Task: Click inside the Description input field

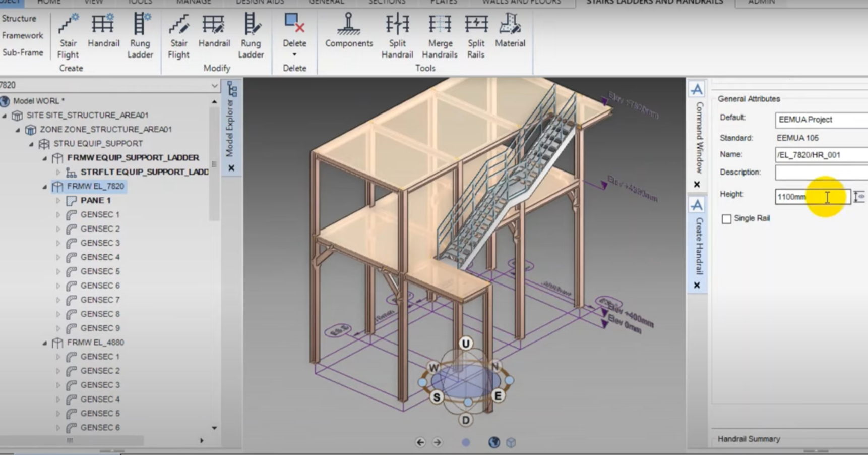Action: coord(817,173)
